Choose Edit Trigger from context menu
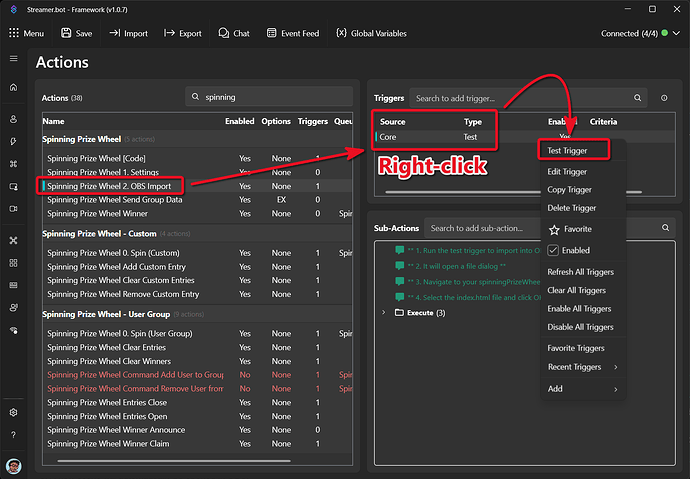Image resolution: width=690 pixels, height=479 pixels. click(567, 172)
